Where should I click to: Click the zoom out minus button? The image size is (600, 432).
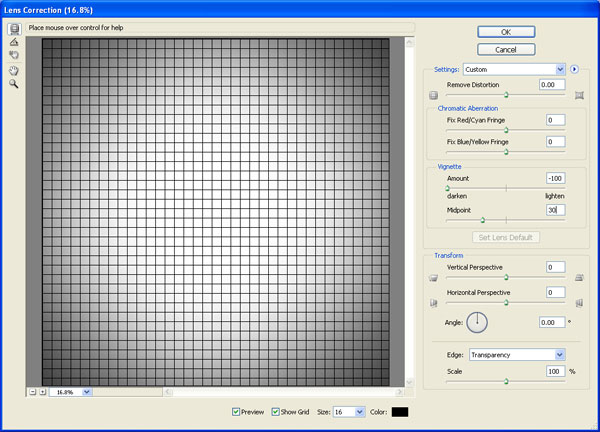32,392
